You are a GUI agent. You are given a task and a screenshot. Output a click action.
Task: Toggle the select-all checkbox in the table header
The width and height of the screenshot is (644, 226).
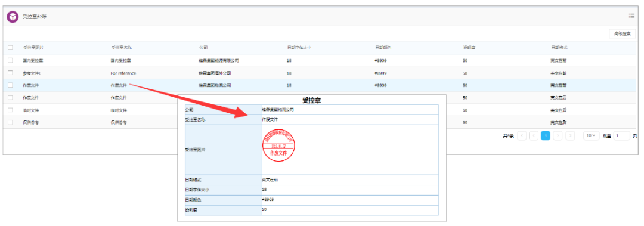[10, 48]
